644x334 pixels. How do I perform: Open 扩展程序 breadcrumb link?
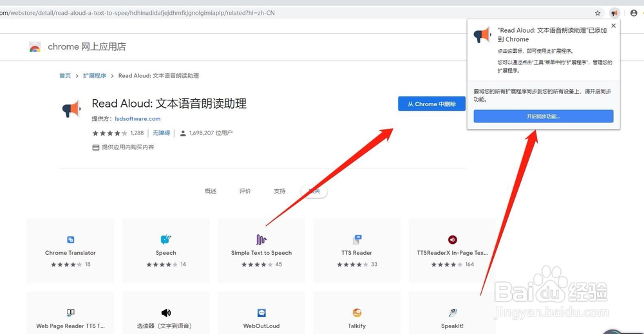click(x=95, y=75)
